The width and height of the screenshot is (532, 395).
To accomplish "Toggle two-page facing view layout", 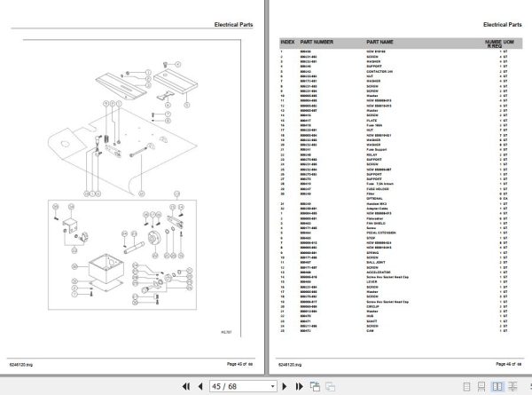I will pos(497,386).
